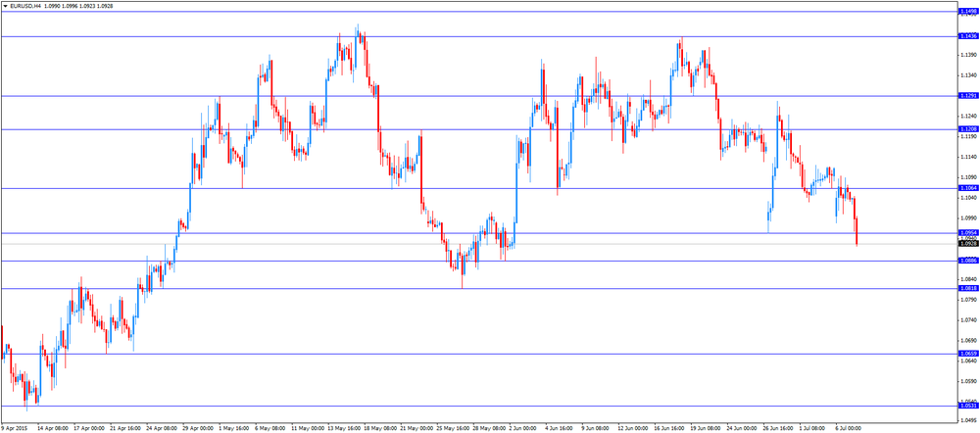This screenshot has height=433, width=980.
Task: Click the 1.1240 price scale value
Action: (969, 117)
